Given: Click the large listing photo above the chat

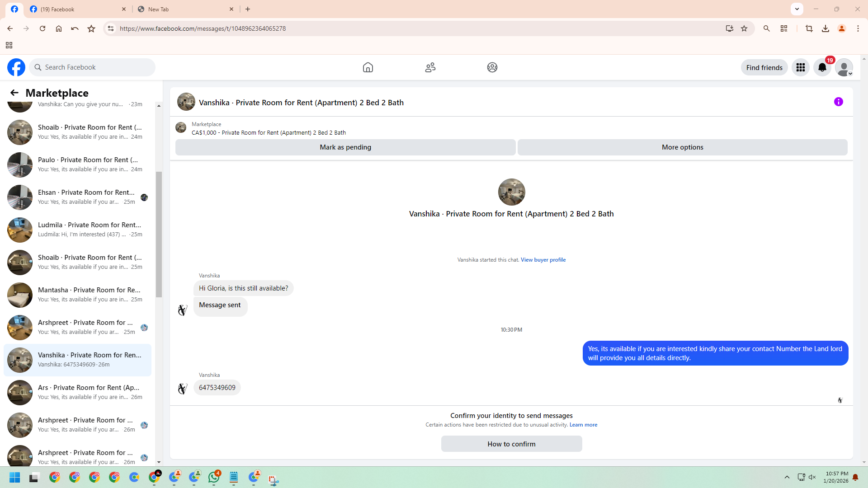Looking at the screenshot, I should [x=511, y=192].
